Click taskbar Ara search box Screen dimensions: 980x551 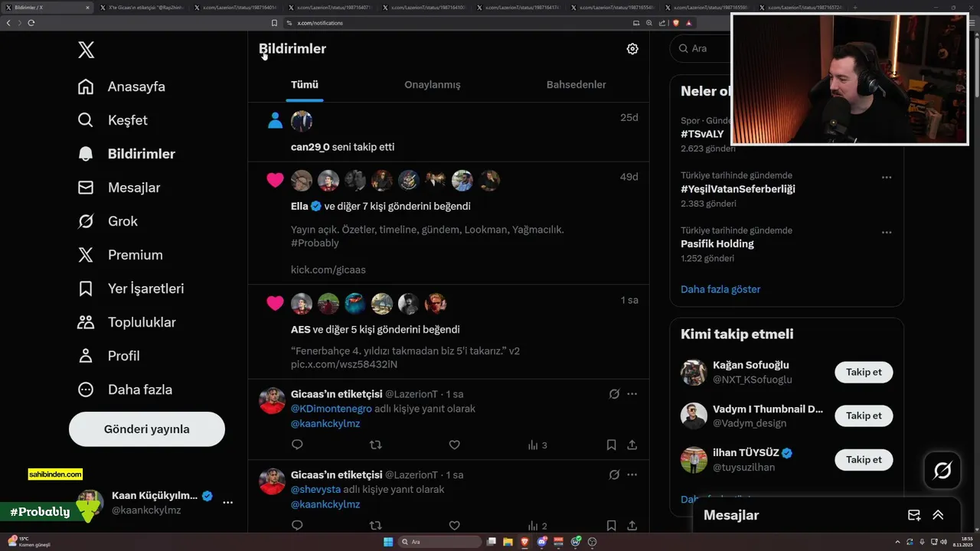pos(441,542)
